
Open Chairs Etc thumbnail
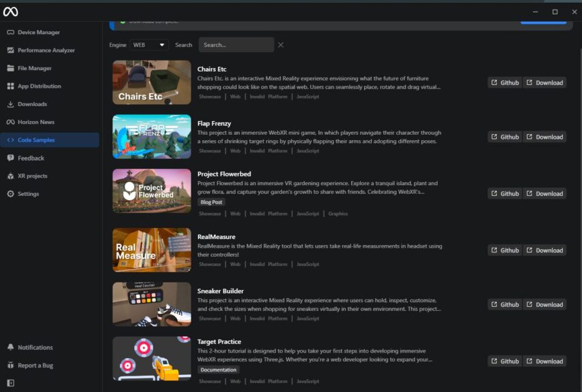(152, 82)
